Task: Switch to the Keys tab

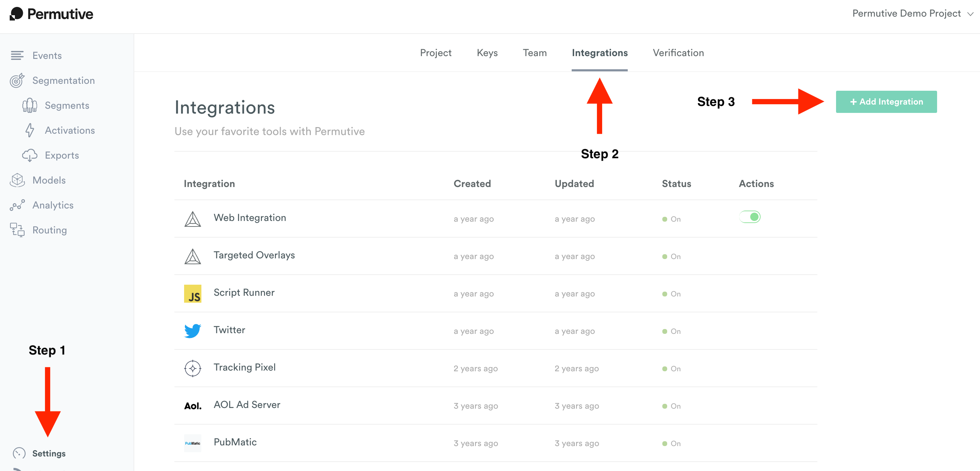Action: (x=487, y=53)
